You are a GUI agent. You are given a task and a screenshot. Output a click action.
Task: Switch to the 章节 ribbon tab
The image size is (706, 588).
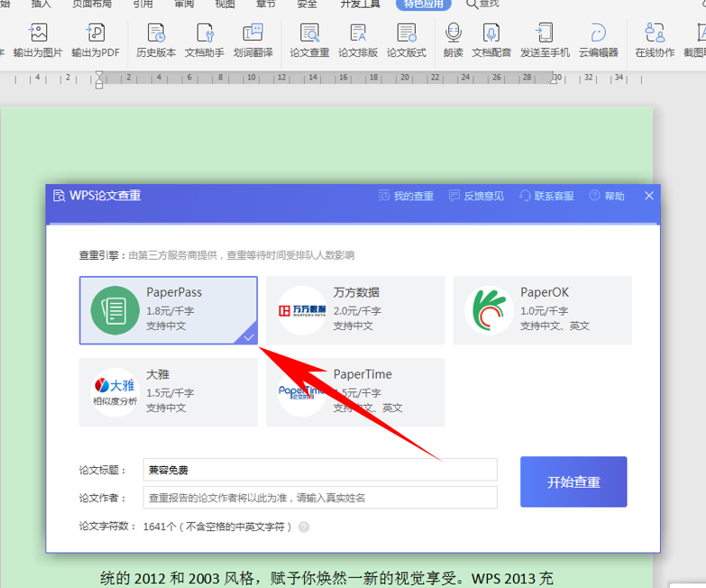266,4
